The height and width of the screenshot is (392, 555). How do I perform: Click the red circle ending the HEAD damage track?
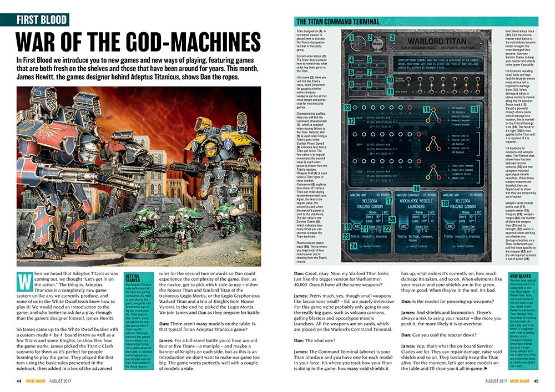tap(410, 107)
